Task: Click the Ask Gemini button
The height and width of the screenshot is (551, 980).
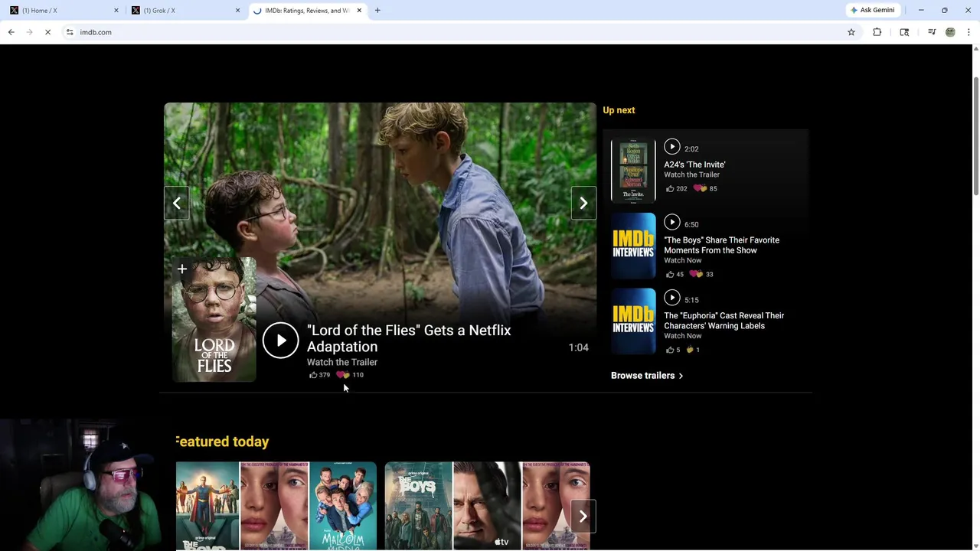Action: click(x=872, y=11)
